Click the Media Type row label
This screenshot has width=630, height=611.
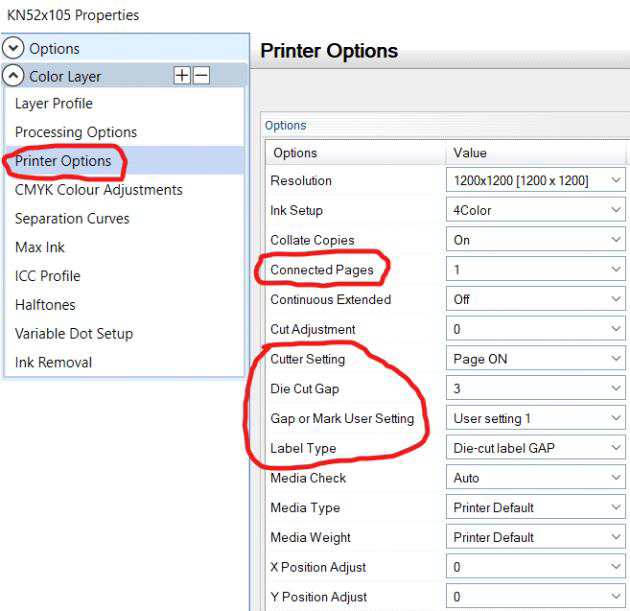[x=305, y=507]
